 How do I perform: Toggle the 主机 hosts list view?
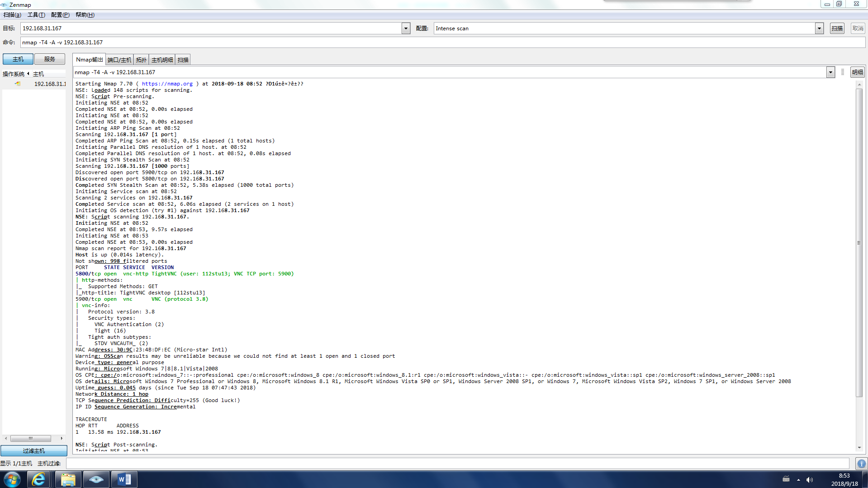tap(18, 59)
